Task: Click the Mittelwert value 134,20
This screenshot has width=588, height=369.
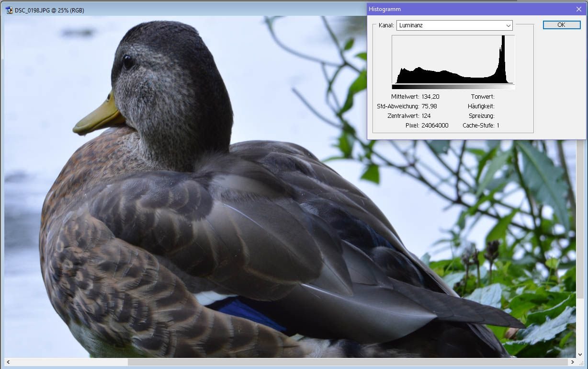Action: coord(430,97)
